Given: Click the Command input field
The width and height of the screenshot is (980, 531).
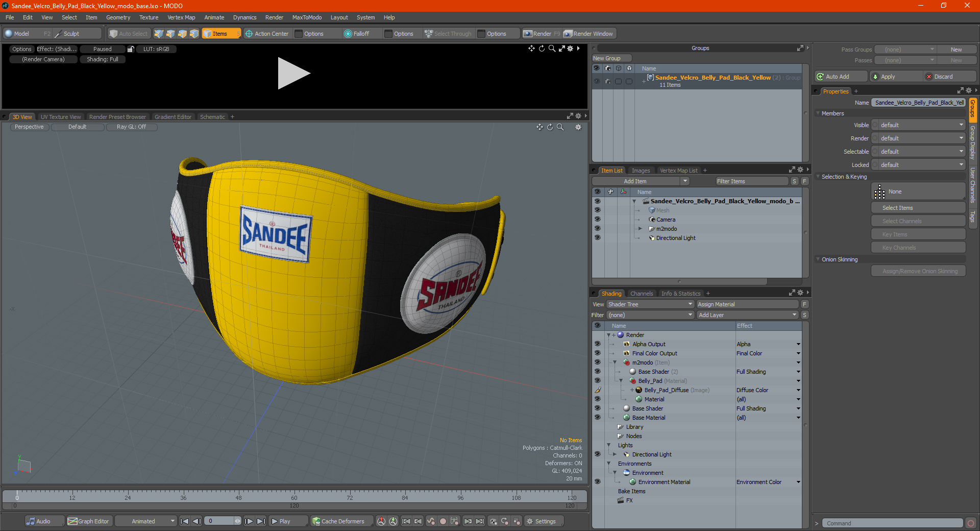Looking at the screenshot, I should click(x=892, y=523).
